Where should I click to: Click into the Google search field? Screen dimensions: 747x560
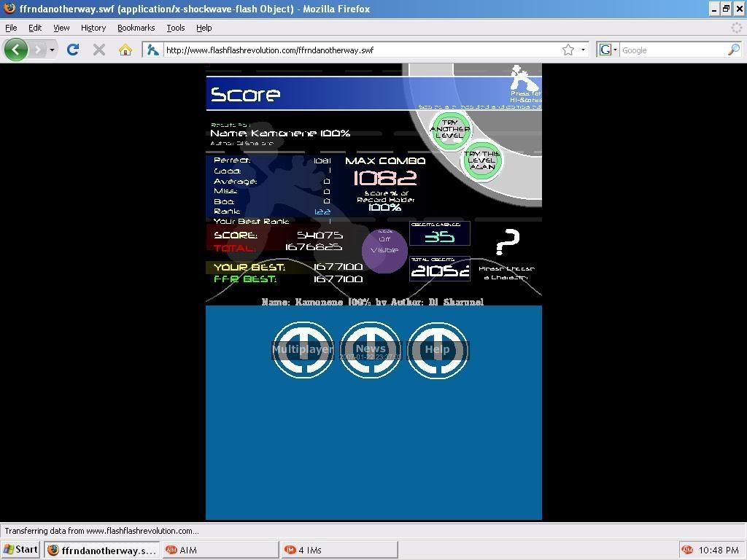pyautogui.click(x=671, y=50)
